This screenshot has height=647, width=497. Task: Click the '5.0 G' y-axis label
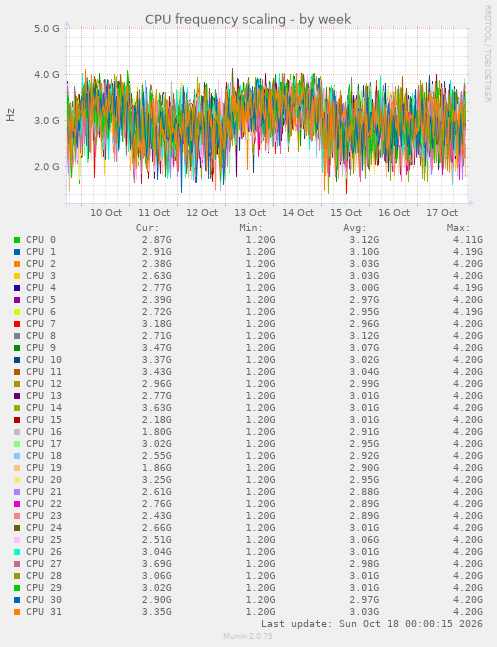tap(47, 29)
